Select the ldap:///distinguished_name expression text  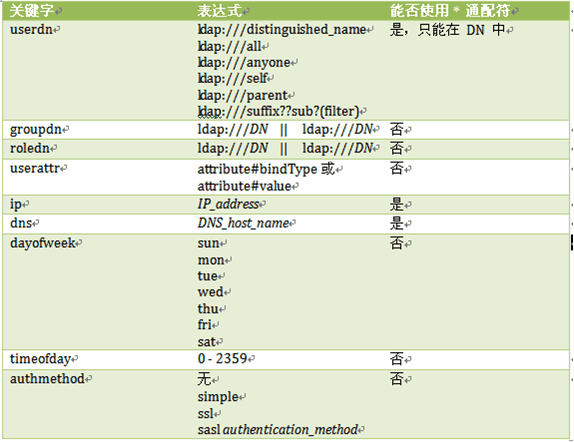pos(282,30)
